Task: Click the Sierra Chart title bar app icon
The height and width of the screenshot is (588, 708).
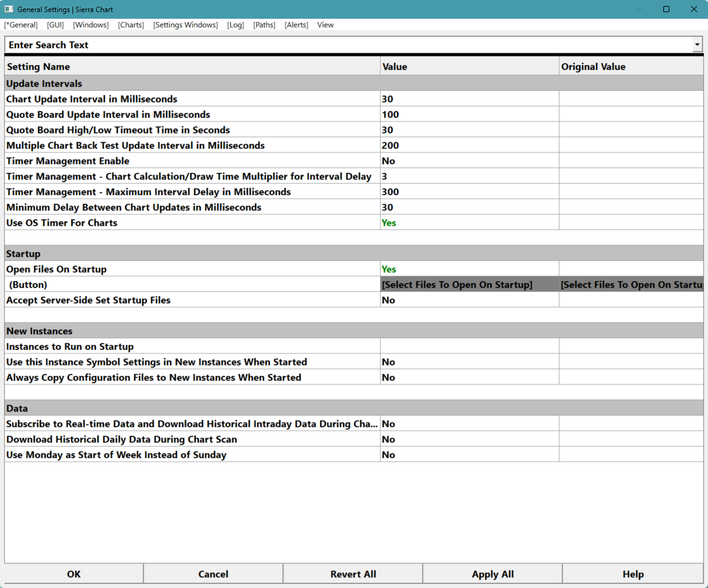Action: pyautogui.click(x=9, y=9)
